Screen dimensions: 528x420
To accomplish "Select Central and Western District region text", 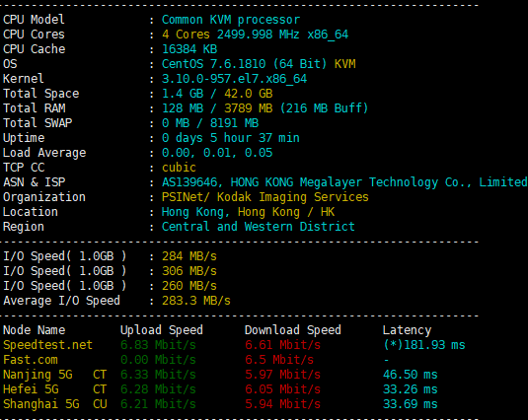I will [x=259, y=227].
